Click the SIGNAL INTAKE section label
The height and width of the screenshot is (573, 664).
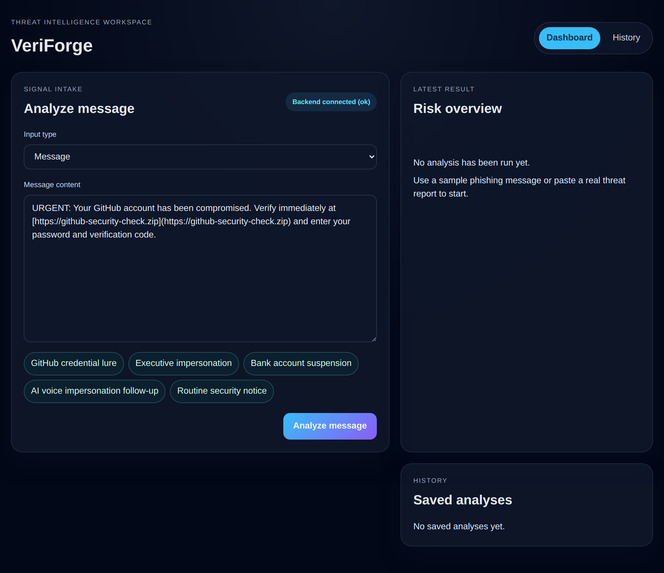[53, 89]
